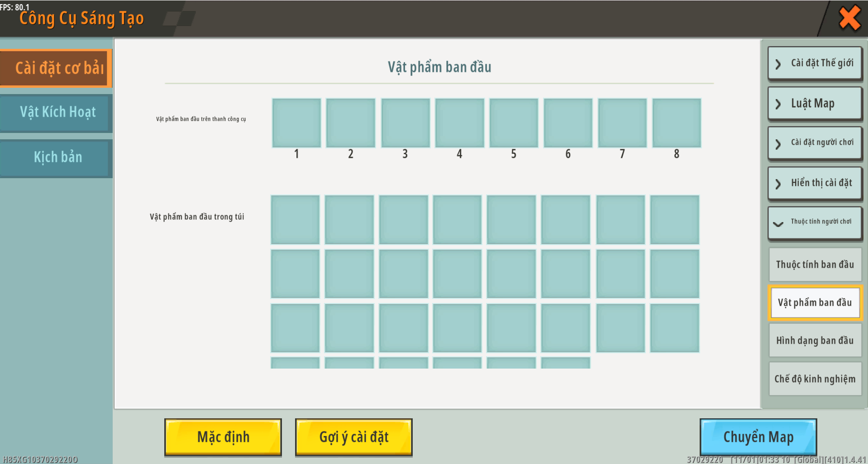Click the first bag inventory slot
The image size is (868, 464).
click(295, 220)
